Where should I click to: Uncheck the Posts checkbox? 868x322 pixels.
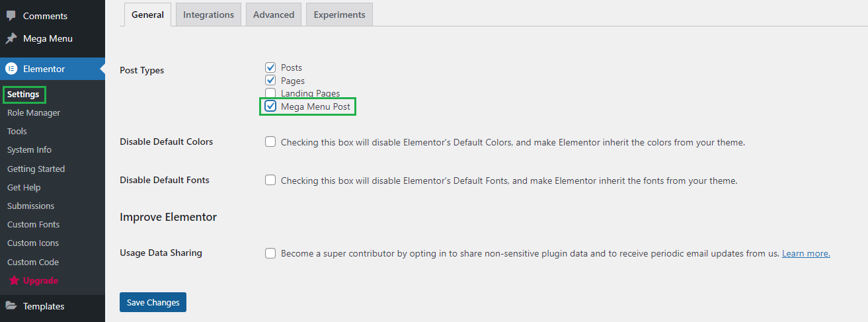click(270, 67)
